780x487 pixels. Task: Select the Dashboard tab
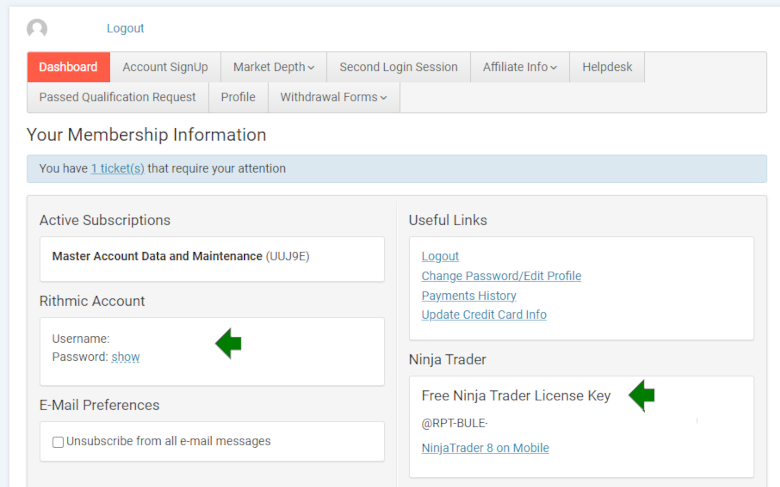tap(68, 67)
